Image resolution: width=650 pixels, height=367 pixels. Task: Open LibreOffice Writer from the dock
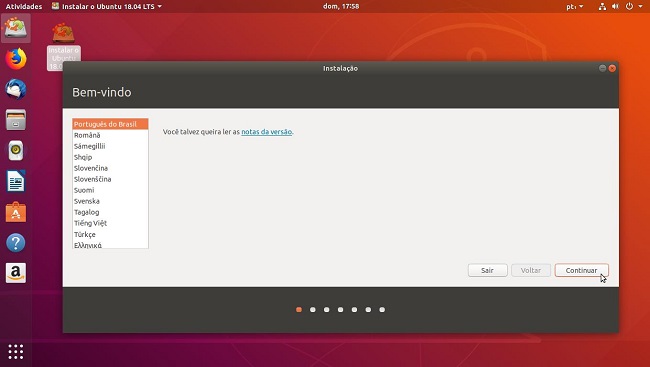point(16,181)
